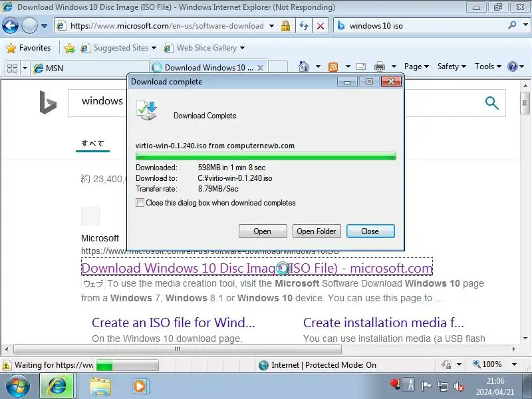
Task: Click Close button in download dialog
Action: pyautogui.click(x=370, y=231)
